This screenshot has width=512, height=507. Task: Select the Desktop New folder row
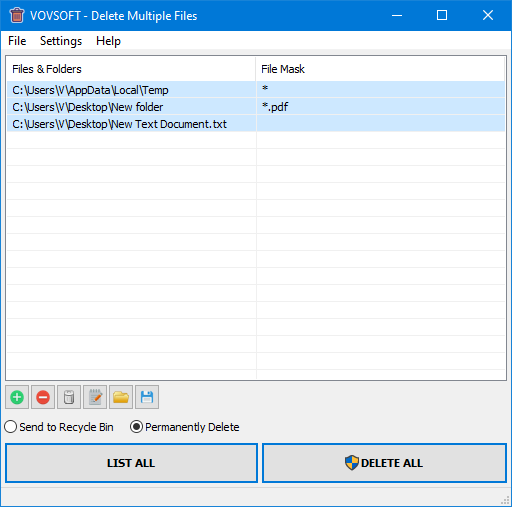click(256, 107)
